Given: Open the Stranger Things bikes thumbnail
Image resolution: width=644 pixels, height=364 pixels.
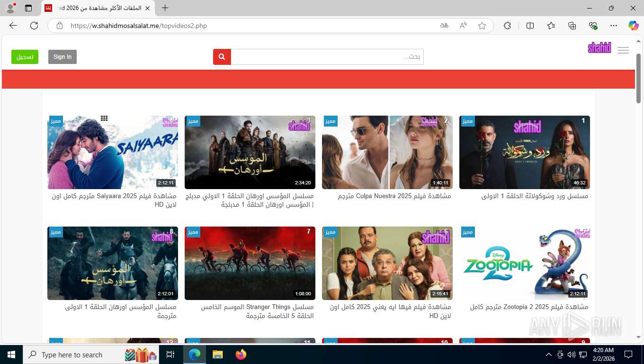Looking at the screenshot, I should click(250, 263).
